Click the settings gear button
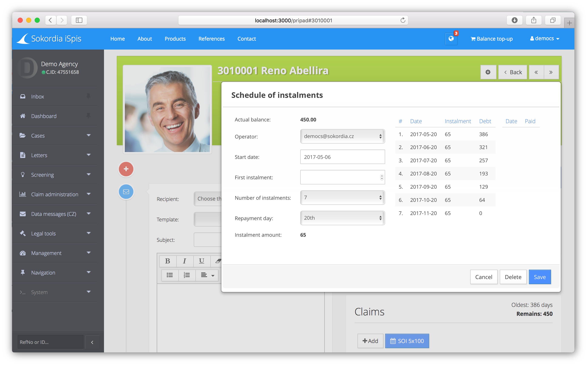Screen dimensions: 588x366 click(x=488, y=72)
